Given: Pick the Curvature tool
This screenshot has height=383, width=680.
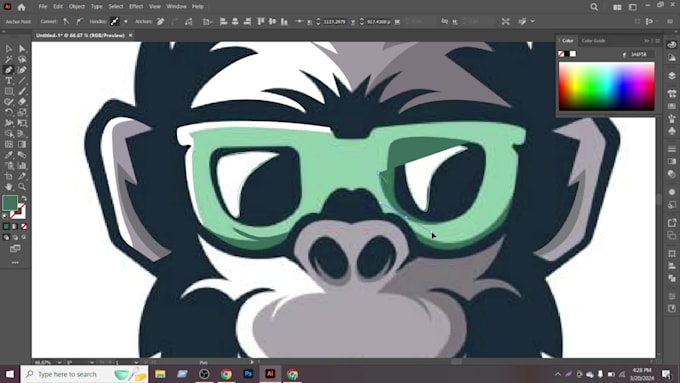Looking at the screenshot, I should click(22, 70).
